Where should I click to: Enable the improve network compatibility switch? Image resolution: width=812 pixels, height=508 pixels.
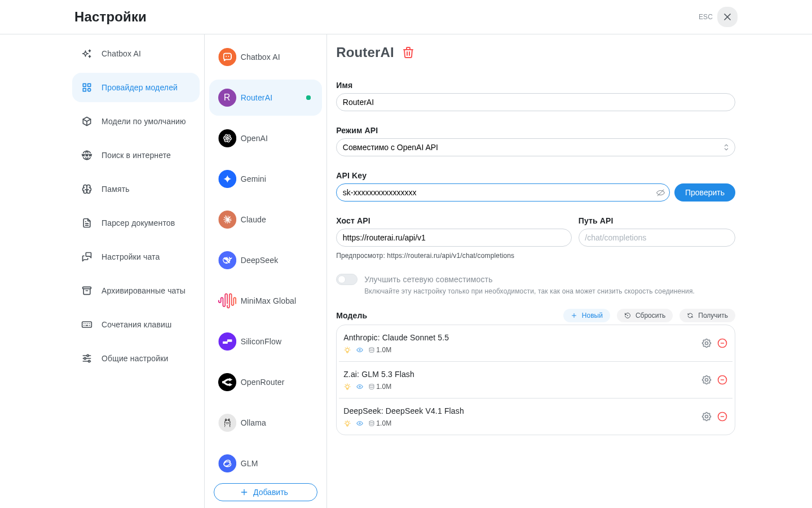coord(347,279)
